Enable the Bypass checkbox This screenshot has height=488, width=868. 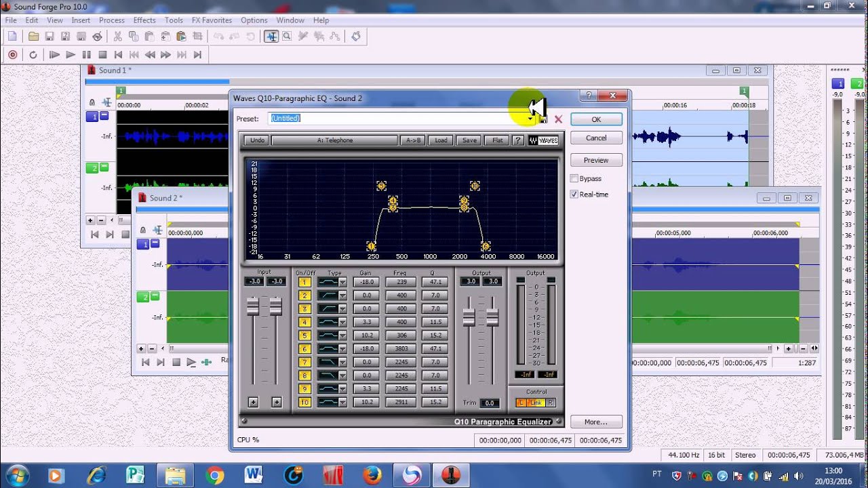point(574,178)
